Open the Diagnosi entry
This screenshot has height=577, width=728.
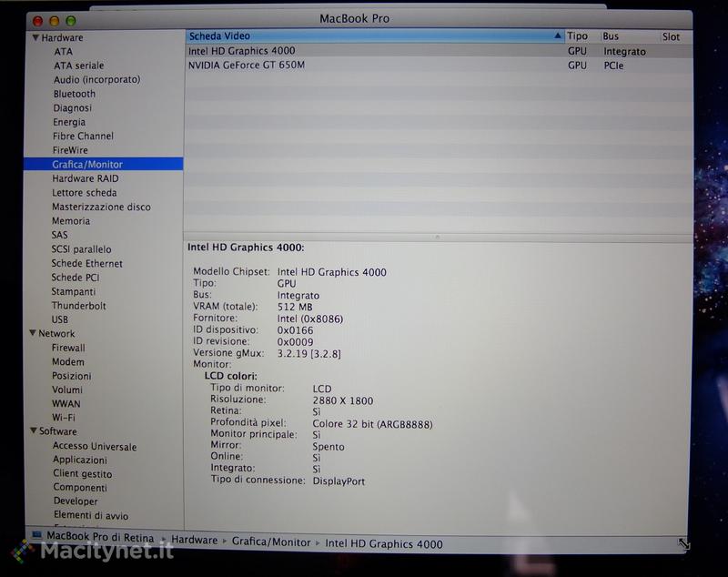click(72, 107)
